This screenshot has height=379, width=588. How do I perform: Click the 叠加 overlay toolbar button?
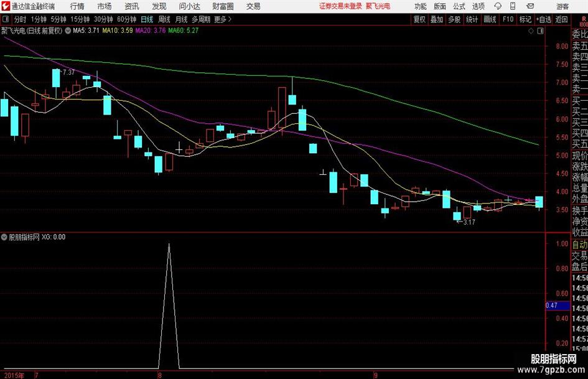437,19
